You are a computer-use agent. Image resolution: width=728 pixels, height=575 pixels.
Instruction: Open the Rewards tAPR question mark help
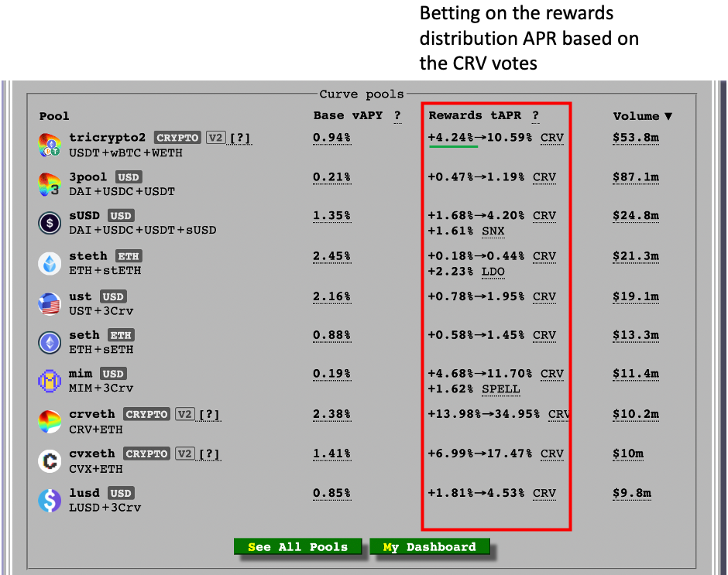click(535, 115)
